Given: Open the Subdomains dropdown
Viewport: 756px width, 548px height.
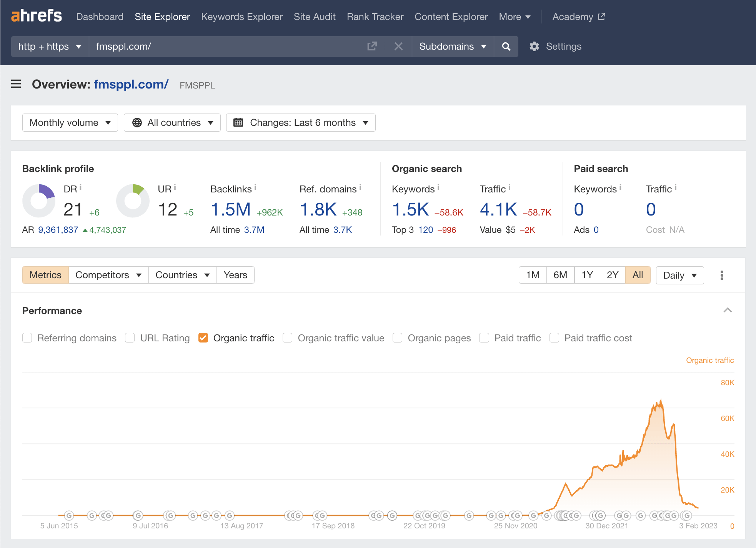Looking at the screenshot, I should click(x=453, y=46).
